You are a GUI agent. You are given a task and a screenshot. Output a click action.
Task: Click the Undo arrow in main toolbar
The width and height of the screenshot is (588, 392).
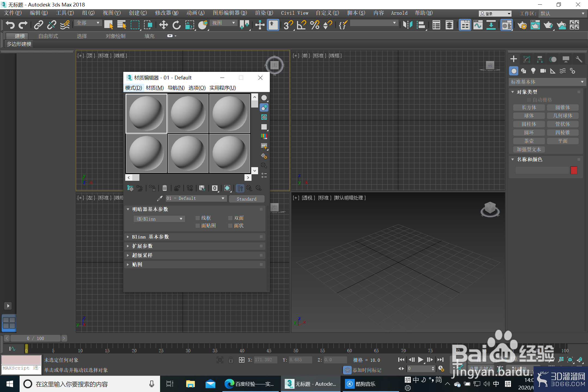coord(10,25)
